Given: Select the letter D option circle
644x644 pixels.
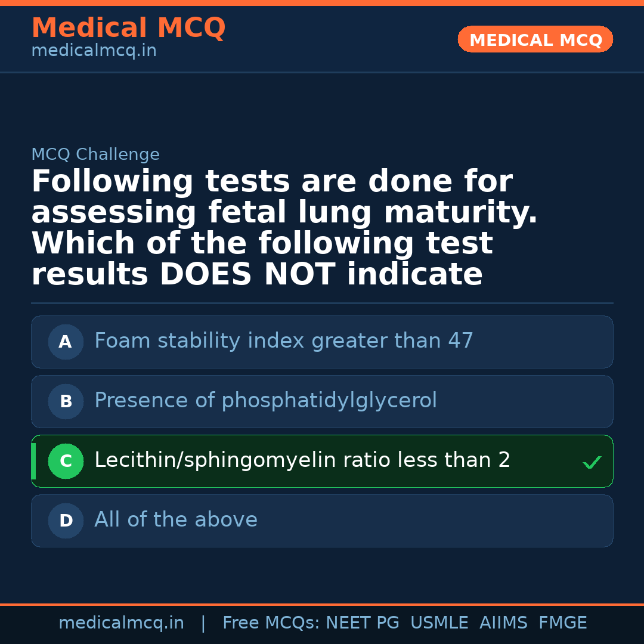Looking at the screenshot, I should click(66, 521).
